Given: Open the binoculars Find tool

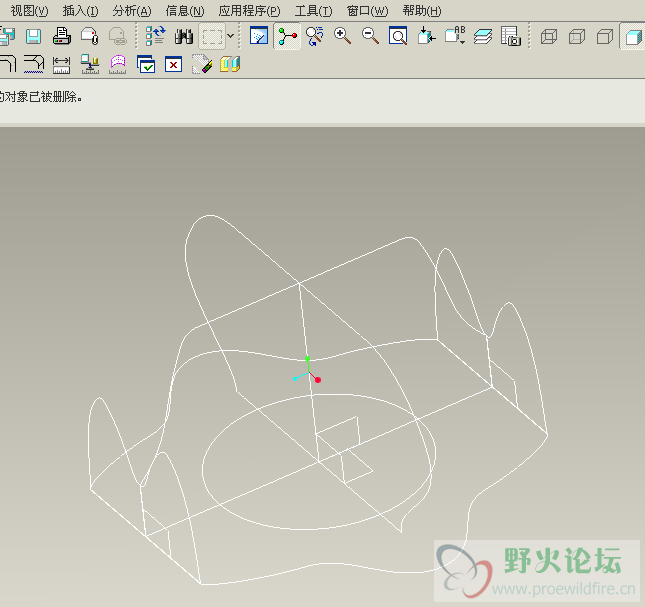Looking at the screenshot, I should pyautogui.click(x=184, y=37).
